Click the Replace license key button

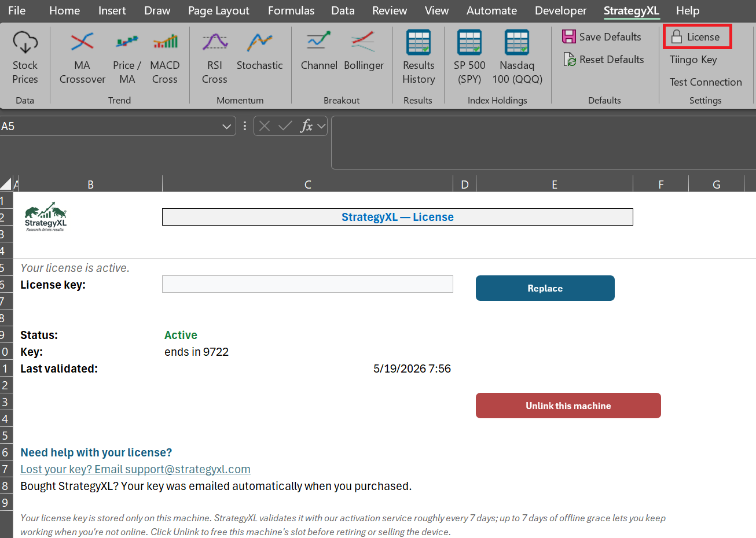[545, 288]
